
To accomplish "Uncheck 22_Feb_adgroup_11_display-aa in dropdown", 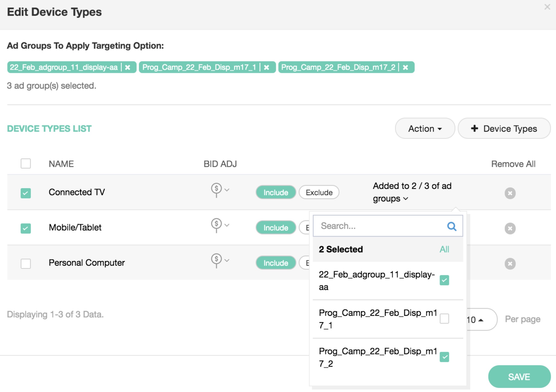I will (x=444, y=280).
